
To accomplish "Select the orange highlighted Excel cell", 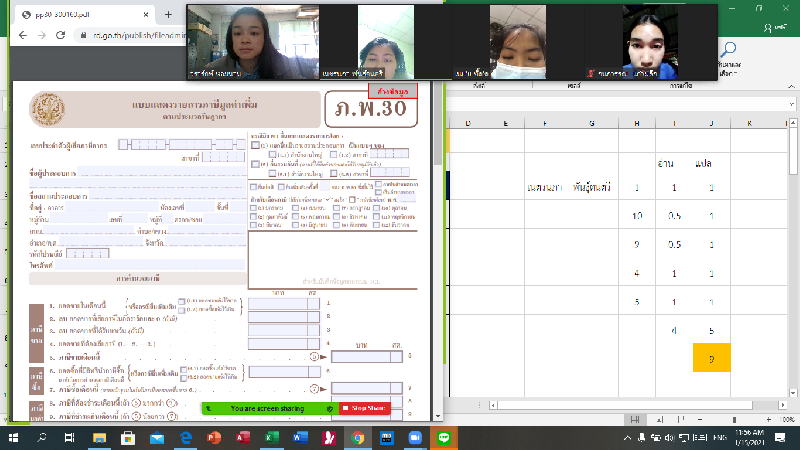I will coord(710,357).
